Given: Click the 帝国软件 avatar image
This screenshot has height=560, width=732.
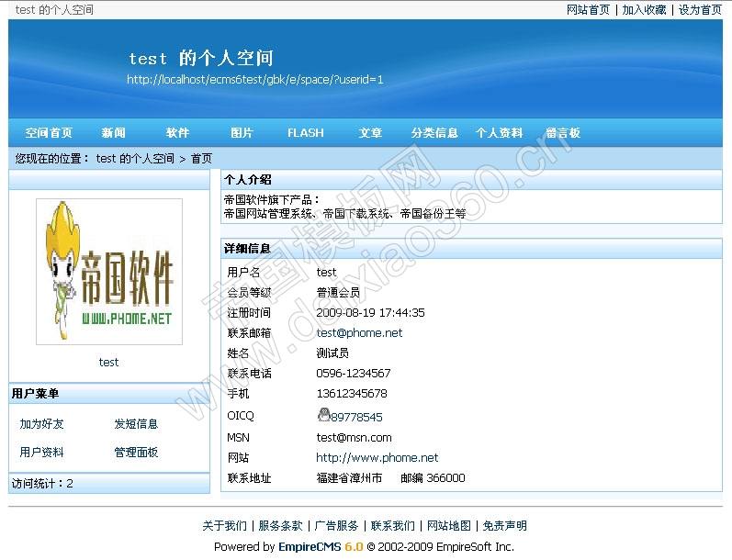Looking at the screenshot, I should [x=109, y=272].
